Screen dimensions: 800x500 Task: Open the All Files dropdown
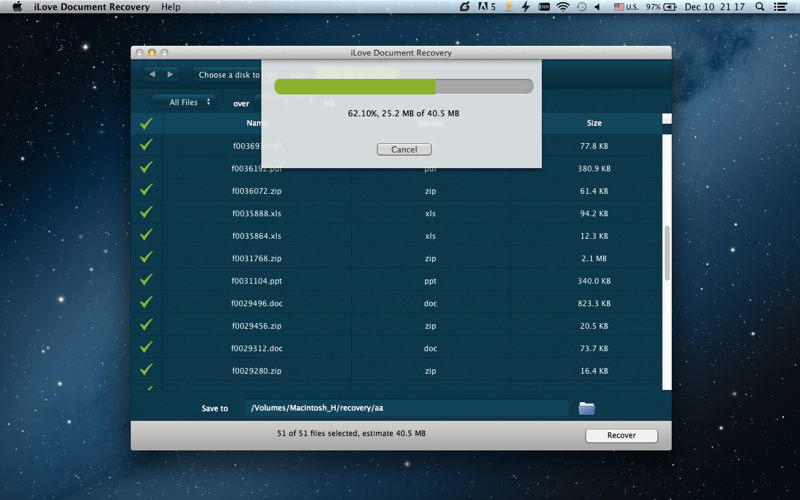click(184, 102)
